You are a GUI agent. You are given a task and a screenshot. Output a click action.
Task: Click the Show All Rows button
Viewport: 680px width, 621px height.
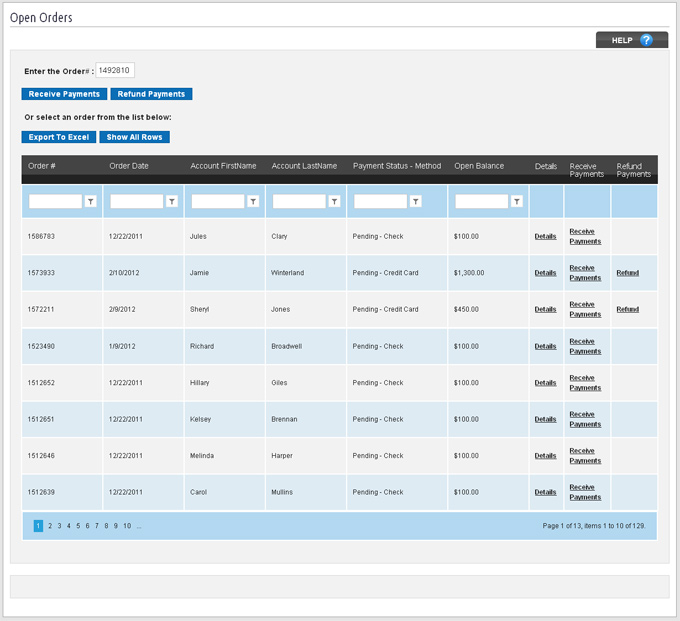coord(134,137)
